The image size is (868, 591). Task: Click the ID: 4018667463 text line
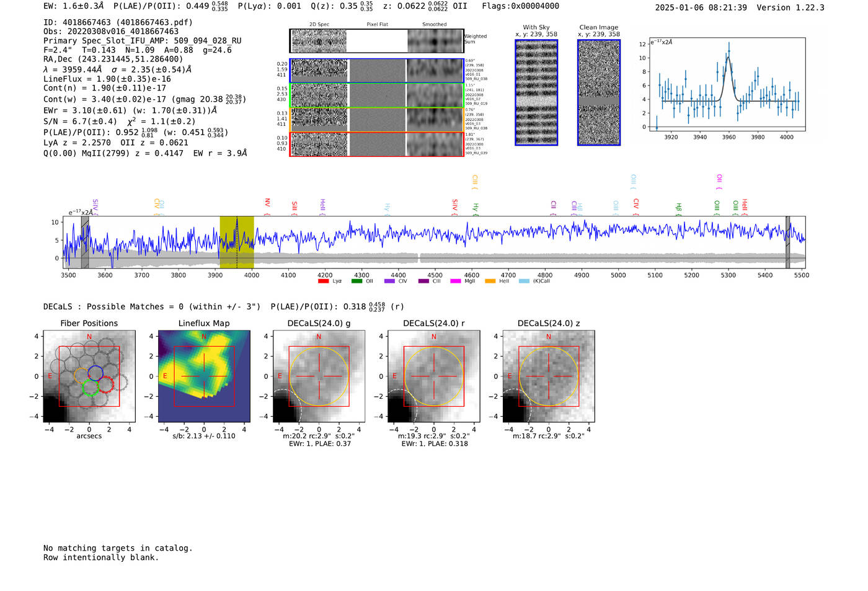point(118,22)
